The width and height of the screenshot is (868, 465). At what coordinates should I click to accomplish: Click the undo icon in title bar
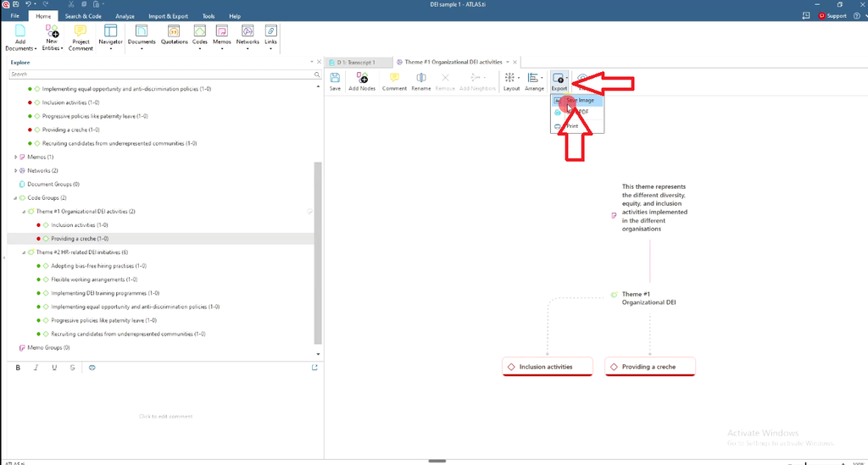28,4
